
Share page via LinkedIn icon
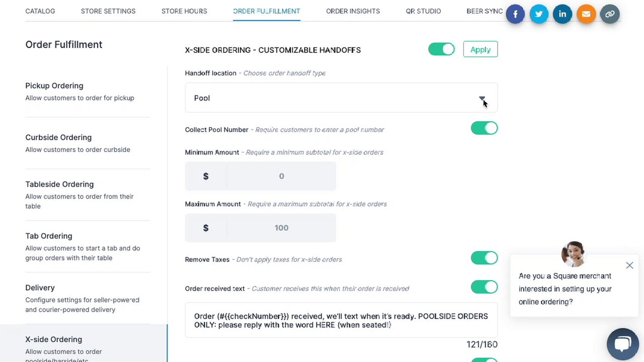tap(562, 14)
